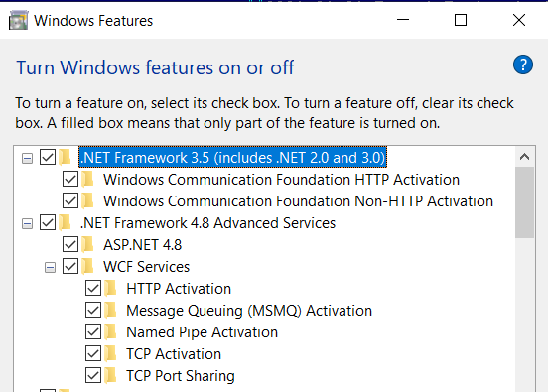Uncheck Windows Communication Foundation HTTP Activation checkbox
This screenshot has width=548, height=392.
[70, 180]
